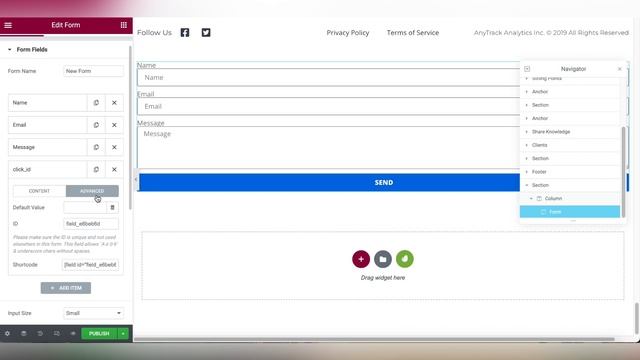The height and width of the screenshot is (360, 640).
Task: Open the Publish save options arrow
Action: [123, 333]
